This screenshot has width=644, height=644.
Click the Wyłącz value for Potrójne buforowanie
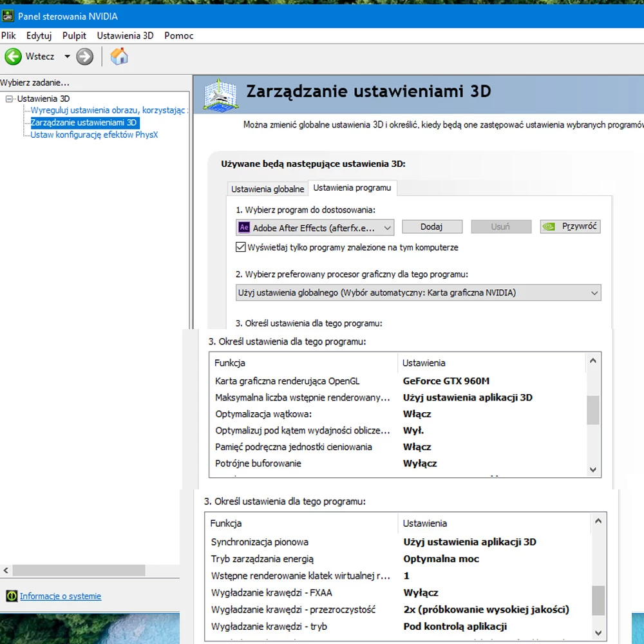click(x=420, y=463)
